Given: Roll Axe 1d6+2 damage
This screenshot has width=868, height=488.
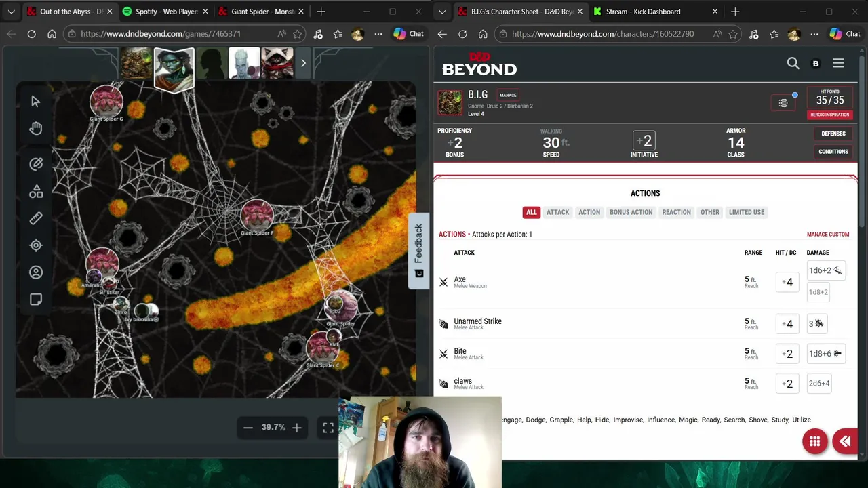Looking at the screenshot, I should click(x=825, y=270).
